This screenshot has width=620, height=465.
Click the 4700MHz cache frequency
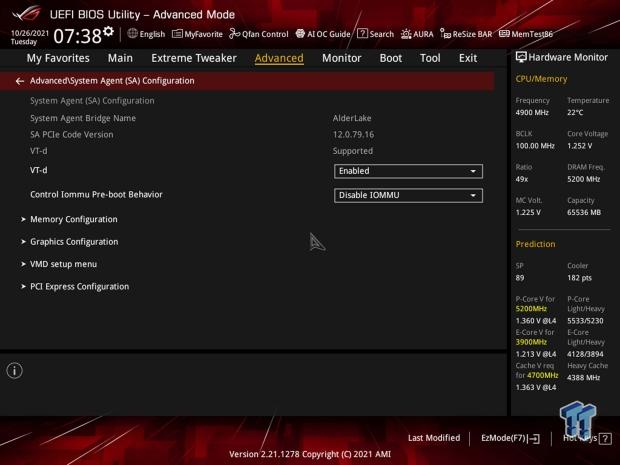pyautogui.click(x=542, y=375)
